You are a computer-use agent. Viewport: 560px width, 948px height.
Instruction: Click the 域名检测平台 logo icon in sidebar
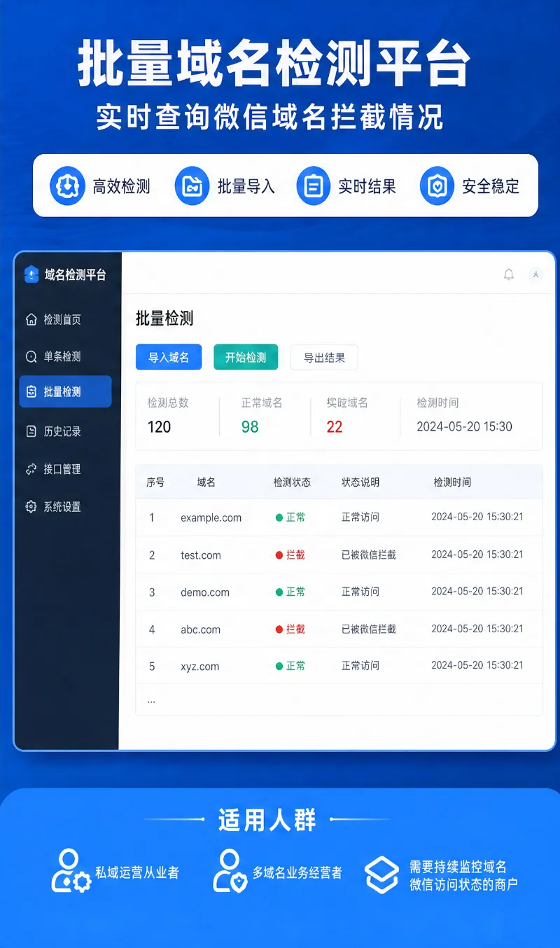click(x=31, y=274)
